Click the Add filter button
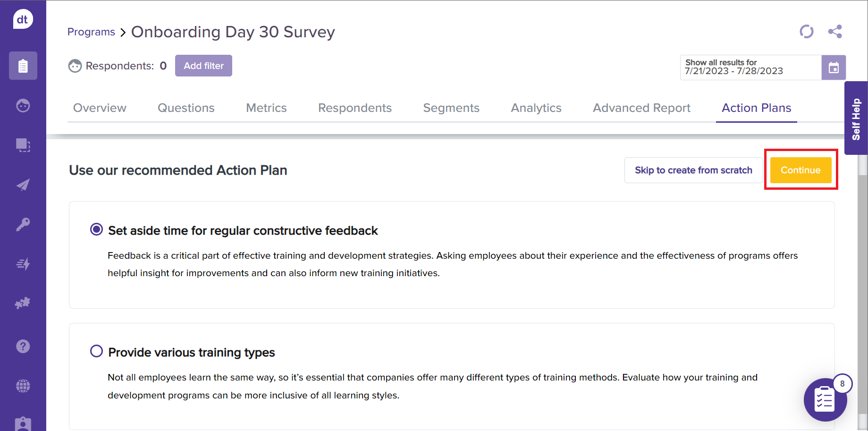Screen dimensions: 868x431 pyautogui.click(x=203, y=66)
